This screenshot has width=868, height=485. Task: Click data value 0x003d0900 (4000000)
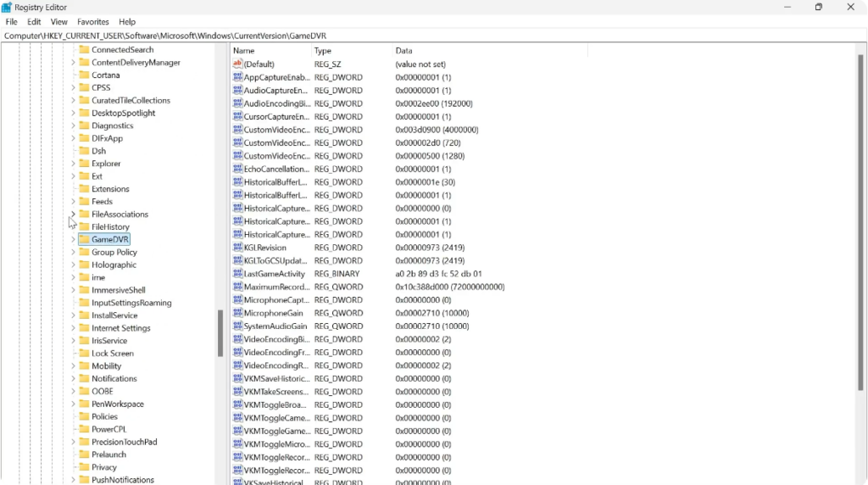437,130
